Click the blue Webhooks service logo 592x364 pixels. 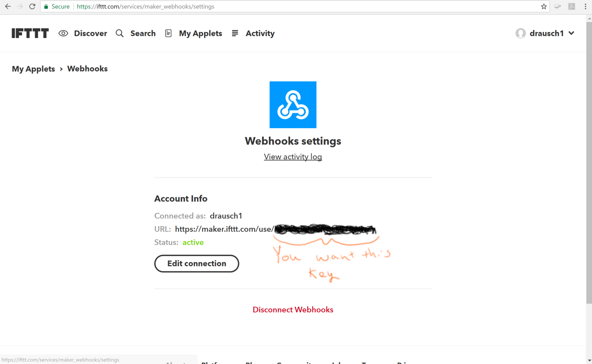pos(293,105)
